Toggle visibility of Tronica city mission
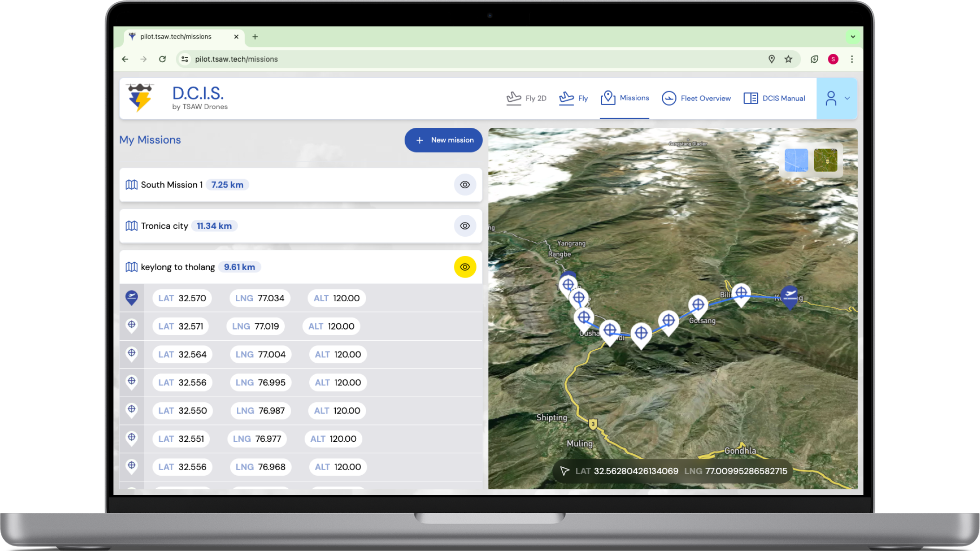The image size is (980, 551). point(464,226)
